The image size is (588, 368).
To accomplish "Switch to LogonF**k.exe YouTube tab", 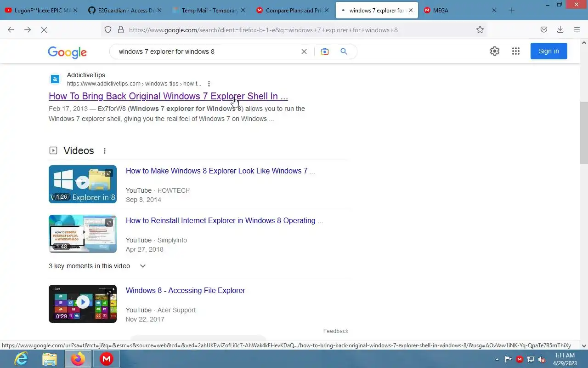I will click(x=42, y=10).
